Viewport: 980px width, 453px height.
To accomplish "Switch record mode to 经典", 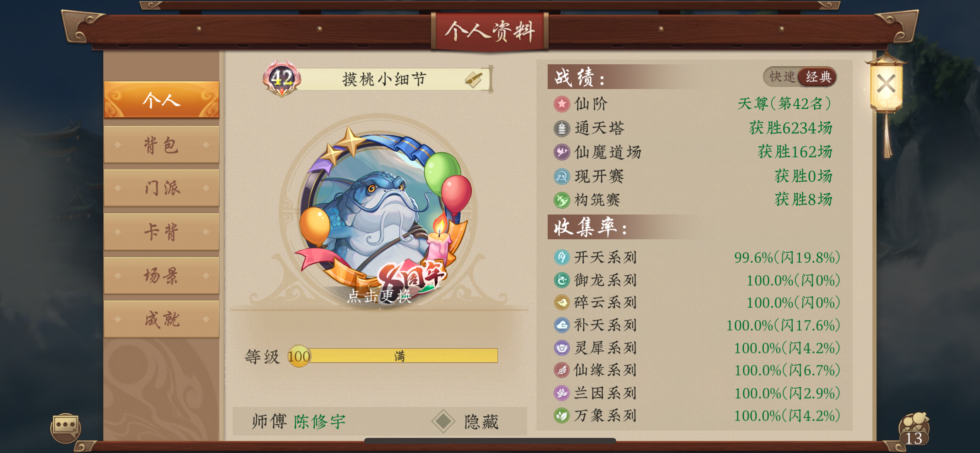I will coord(818,77).
